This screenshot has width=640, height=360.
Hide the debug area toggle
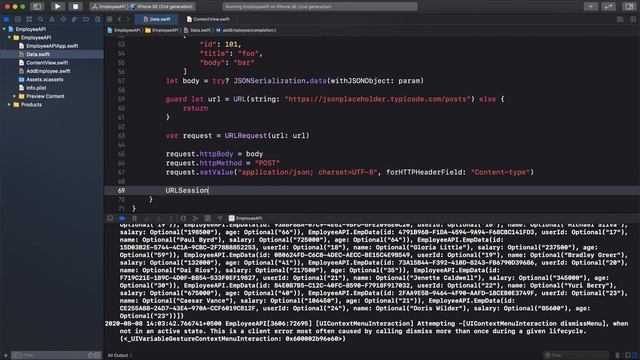[x=110, y=218]
